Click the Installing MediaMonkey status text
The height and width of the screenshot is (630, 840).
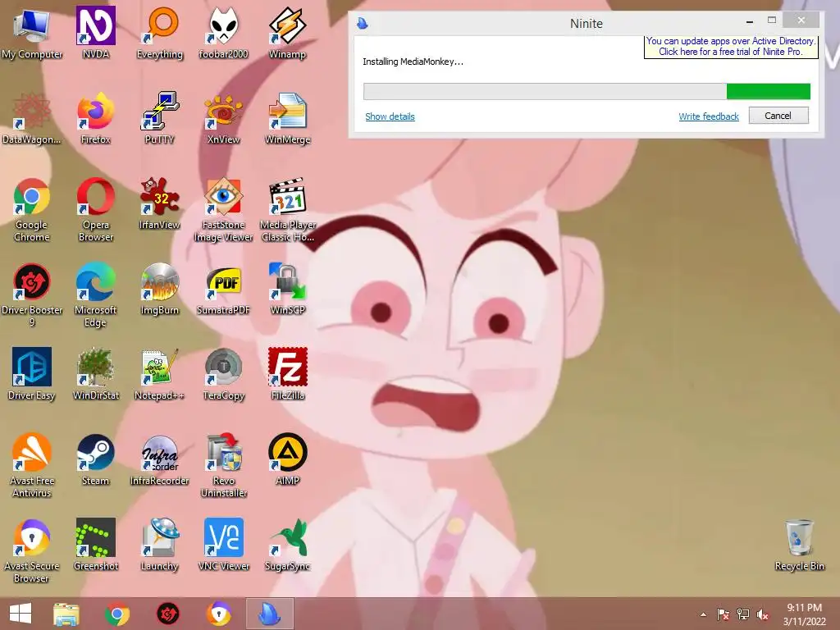[x=413, y=62]
